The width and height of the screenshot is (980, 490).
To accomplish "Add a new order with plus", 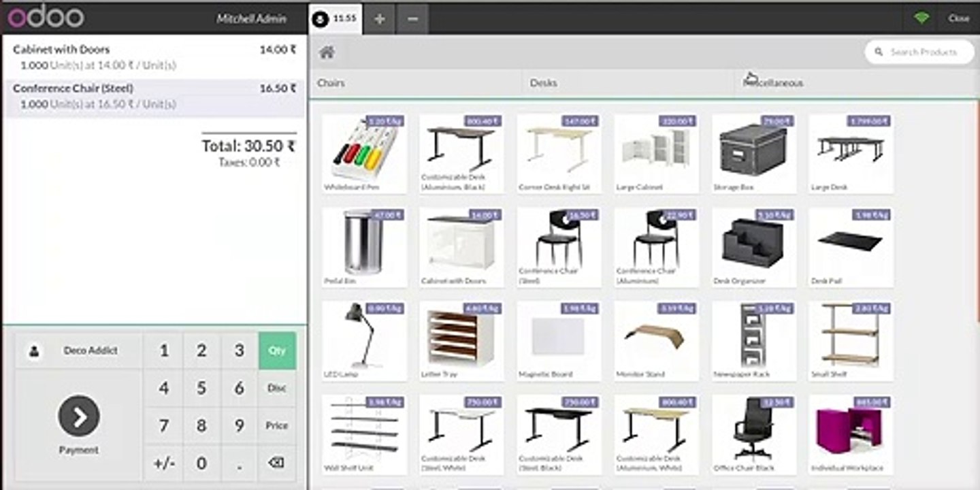I will 380,19.
